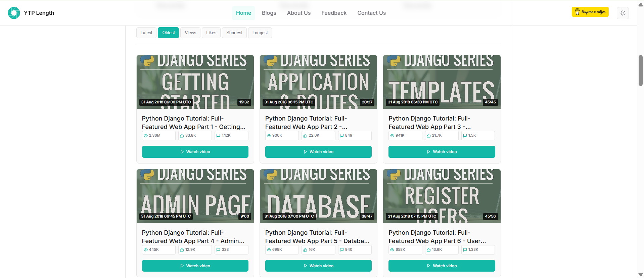Sort videos by Likes
The height and width of the screenshot is (278, 644).
coord(211,33)
